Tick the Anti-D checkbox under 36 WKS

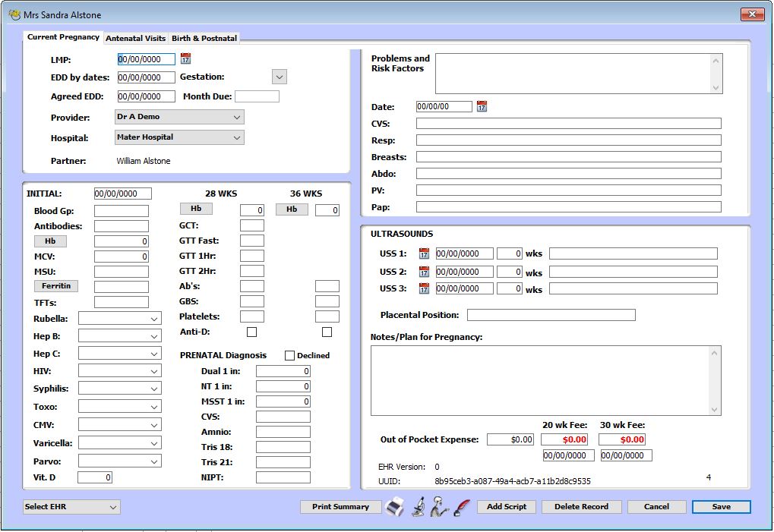[327, 332]
